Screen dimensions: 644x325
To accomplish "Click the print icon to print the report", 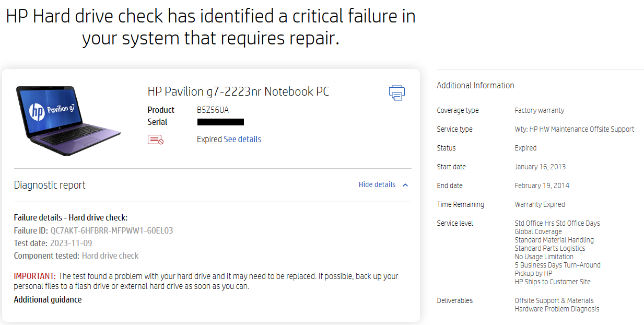I will (x=397, y=92).
